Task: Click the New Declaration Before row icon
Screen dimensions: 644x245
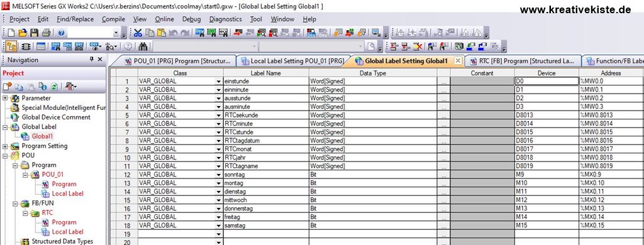Action: click(x=394, y=46)
